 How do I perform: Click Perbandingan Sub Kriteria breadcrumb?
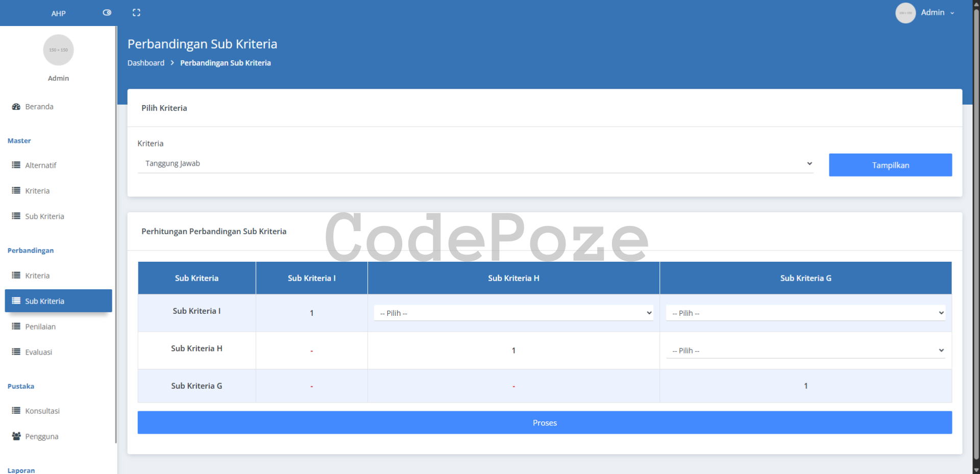[226, 63]
